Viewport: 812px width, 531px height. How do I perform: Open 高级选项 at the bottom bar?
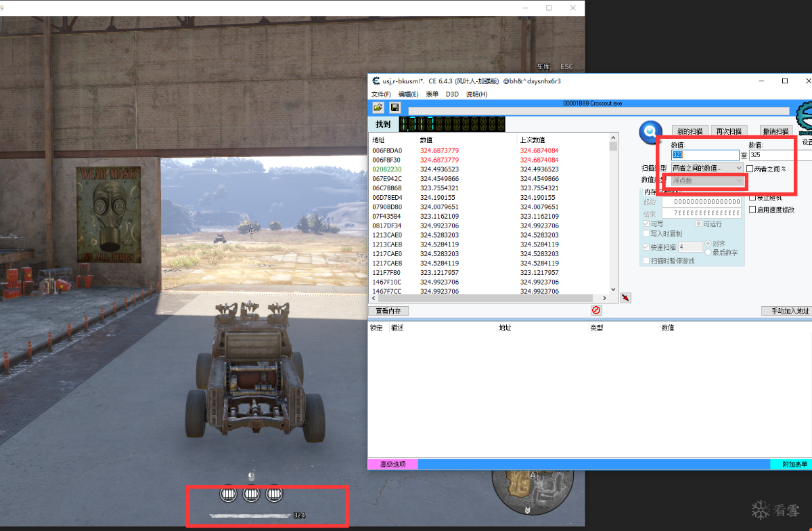point(392,464)
